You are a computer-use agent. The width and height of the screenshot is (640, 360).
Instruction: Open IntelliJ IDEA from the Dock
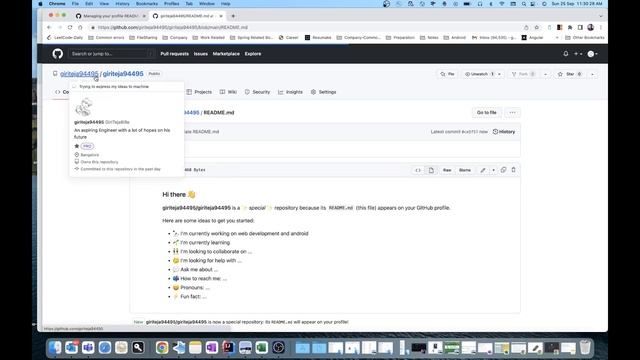pyautogui.click(x=228, y=347)
